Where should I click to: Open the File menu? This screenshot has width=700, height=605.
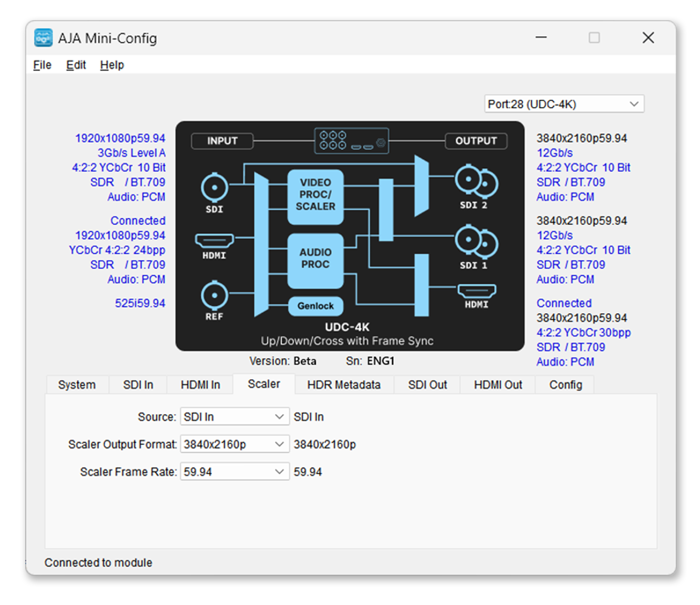pyautogui.click(x=42, y=65)
